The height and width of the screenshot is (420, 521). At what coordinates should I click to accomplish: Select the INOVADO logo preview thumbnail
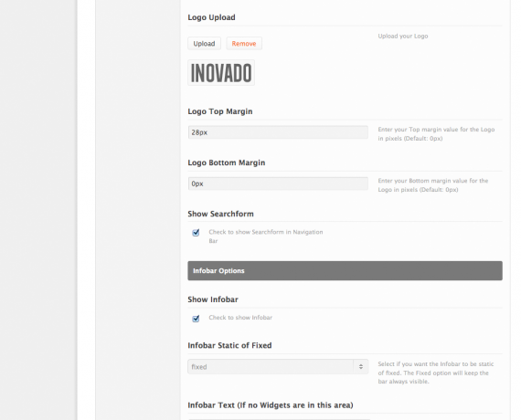click(221, 73)
